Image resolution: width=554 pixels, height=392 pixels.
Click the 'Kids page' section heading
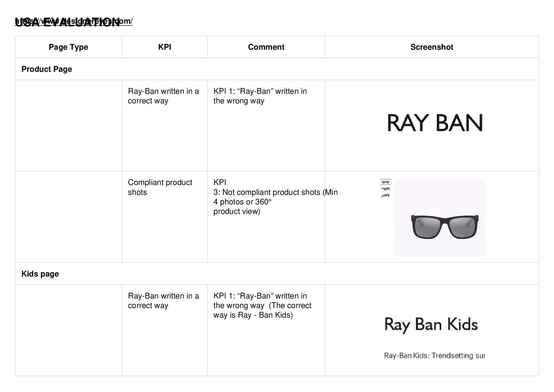click(40, 274)
